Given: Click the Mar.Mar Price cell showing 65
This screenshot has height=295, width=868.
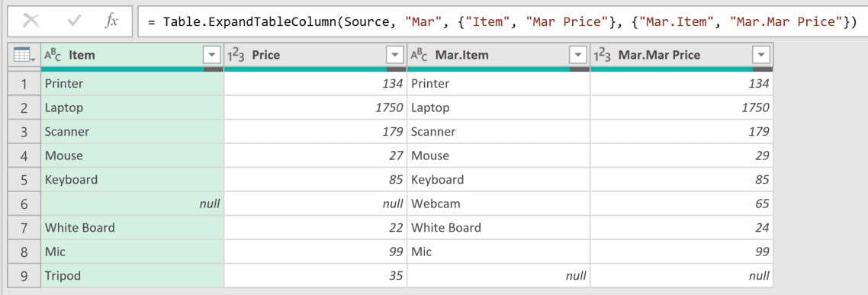Looking at the screenshot, I should click(681, 204).
